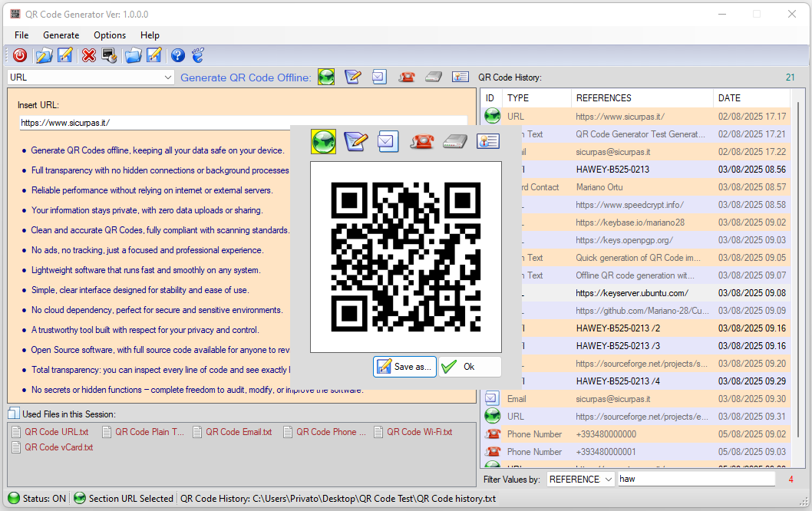Choose the vCard contact icon in the popup
The height and width of the screenshot is (511, 812).
487,141
